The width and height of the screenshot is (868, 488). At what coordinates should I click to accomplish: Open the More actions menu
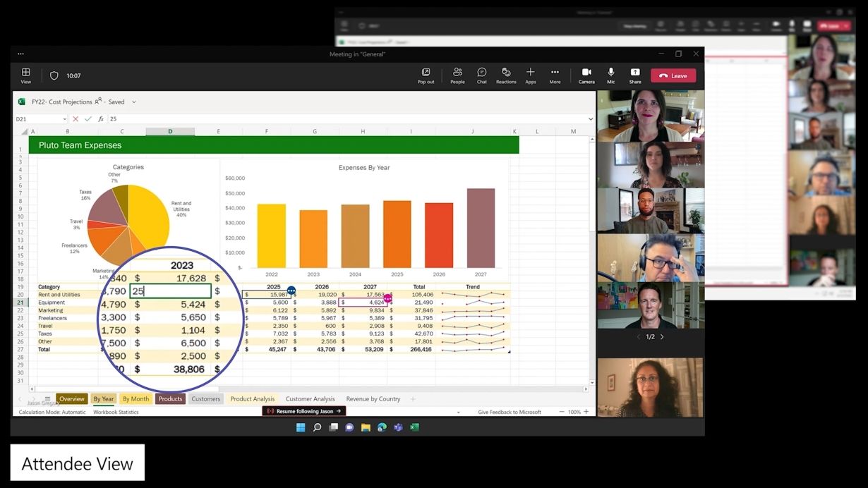point(555,74)
